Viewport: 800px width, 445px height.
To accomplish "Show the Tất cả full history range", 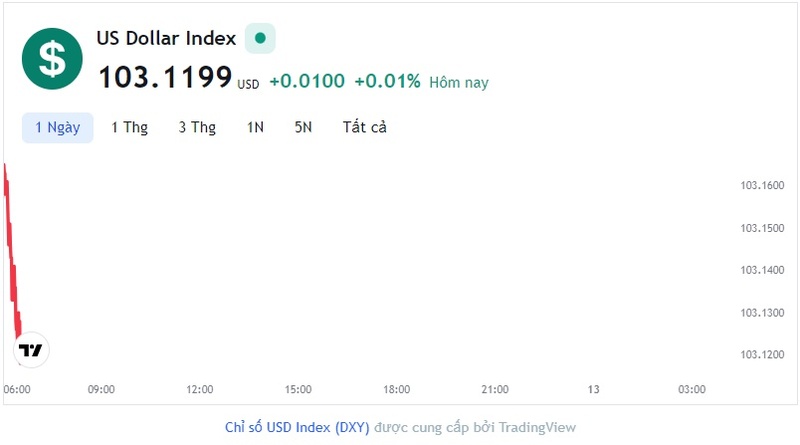I will click(365, 127).
